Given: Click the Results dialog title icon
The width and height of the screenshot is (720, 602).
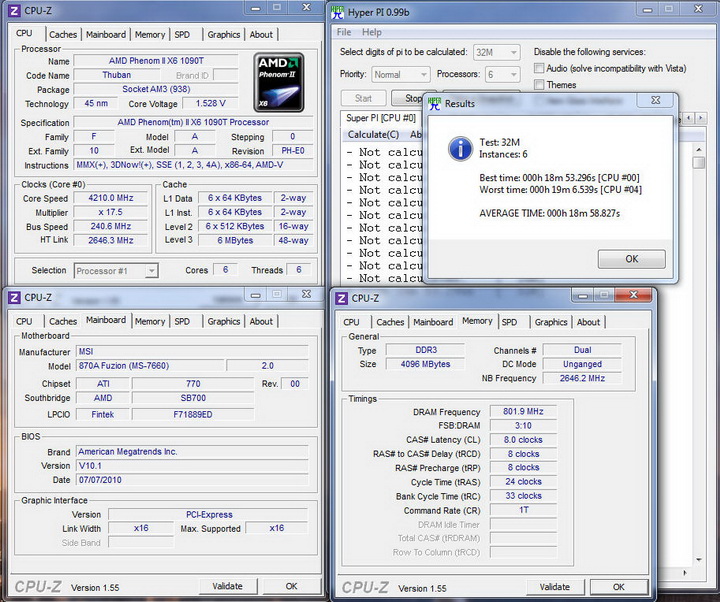Looking at the screenshot, I should coord(434,103).
